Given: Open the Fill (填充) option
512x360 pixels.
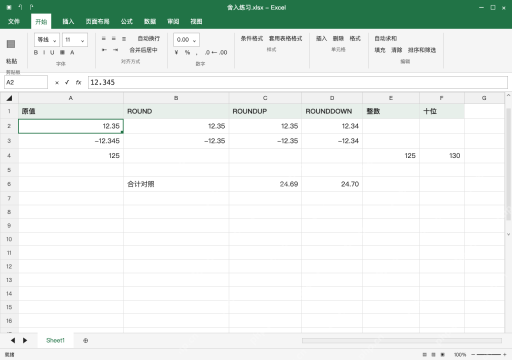Looking at the screenshot, I should pyautogui.click(x=380, y=50).
